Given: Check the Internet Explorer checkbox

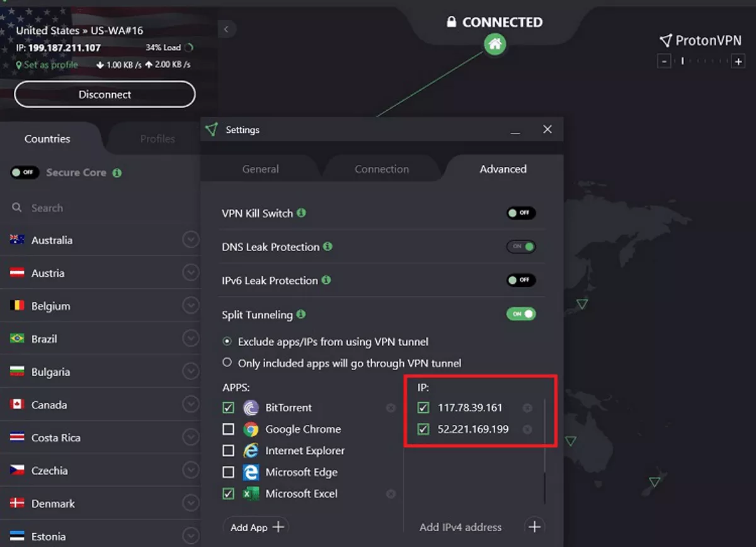Looking at the screenshot, I should click(x=229, y=451).
